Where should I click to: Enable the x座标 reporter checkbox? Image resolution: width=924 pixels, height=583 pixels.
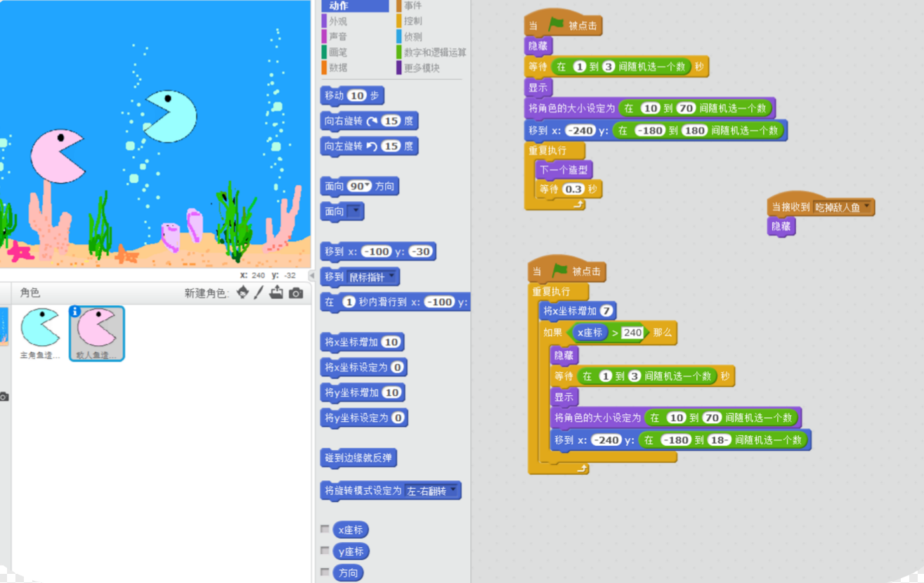[x=325, y=530]
